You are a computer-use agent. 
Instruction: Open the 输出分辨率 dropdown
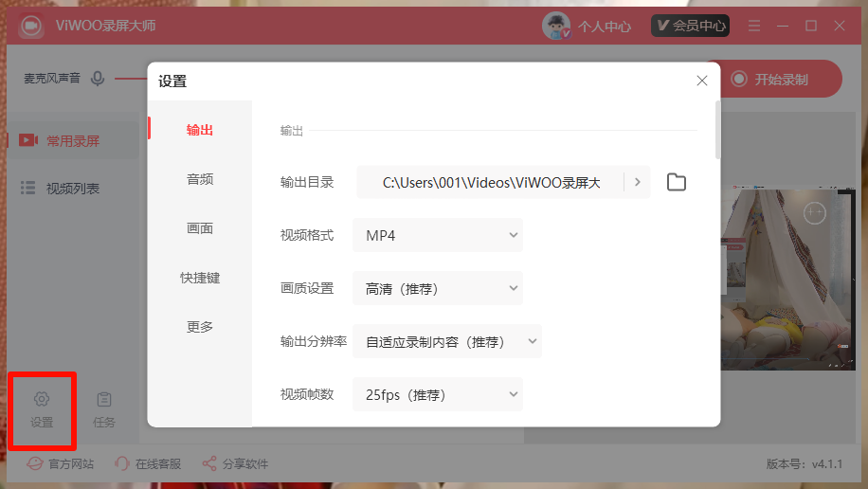[446, 342]
